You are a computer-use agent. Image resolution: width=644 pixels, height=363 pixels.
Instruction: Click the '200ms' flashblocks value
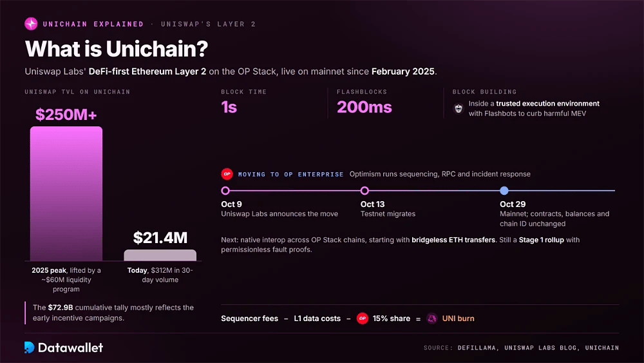click(365, 107)
